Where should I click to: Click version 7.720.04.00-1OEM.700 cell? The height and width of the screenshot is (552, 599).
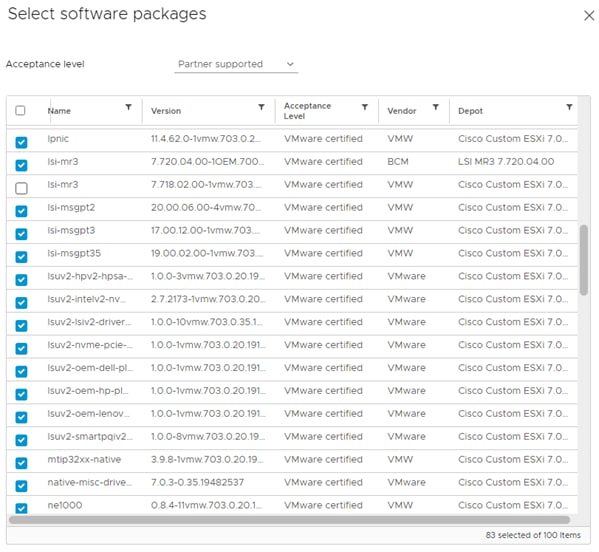point(207,162)
